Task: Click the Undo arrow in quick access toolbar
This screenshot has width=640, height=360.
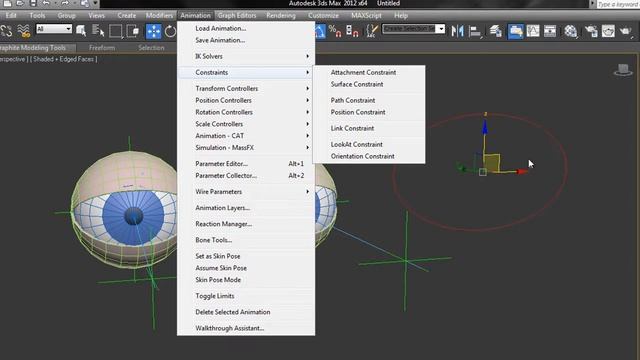Action: tap(46, 3)
